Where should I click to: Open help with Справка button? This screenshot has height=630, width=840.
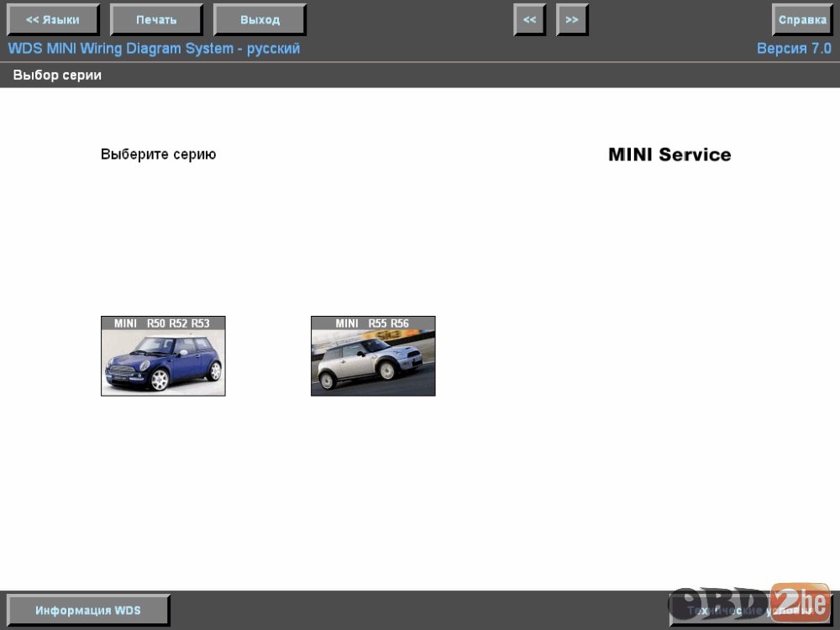click(x=802, y=20)
